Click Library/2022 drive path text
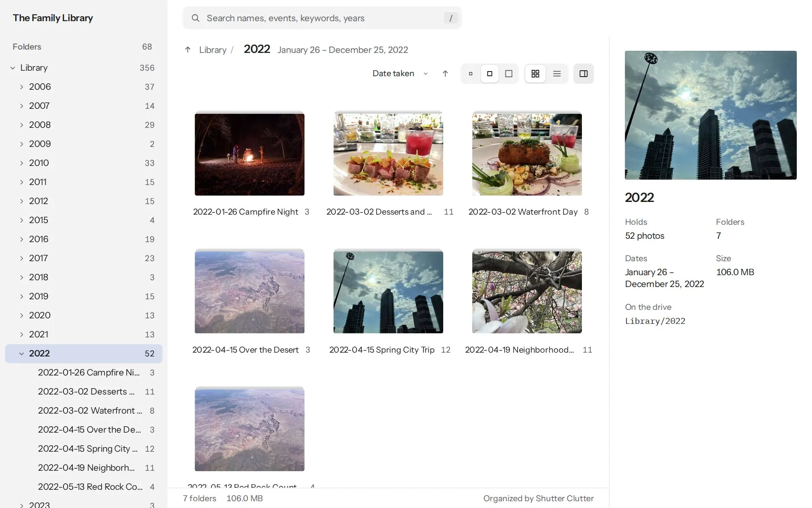 pos(655,321)
